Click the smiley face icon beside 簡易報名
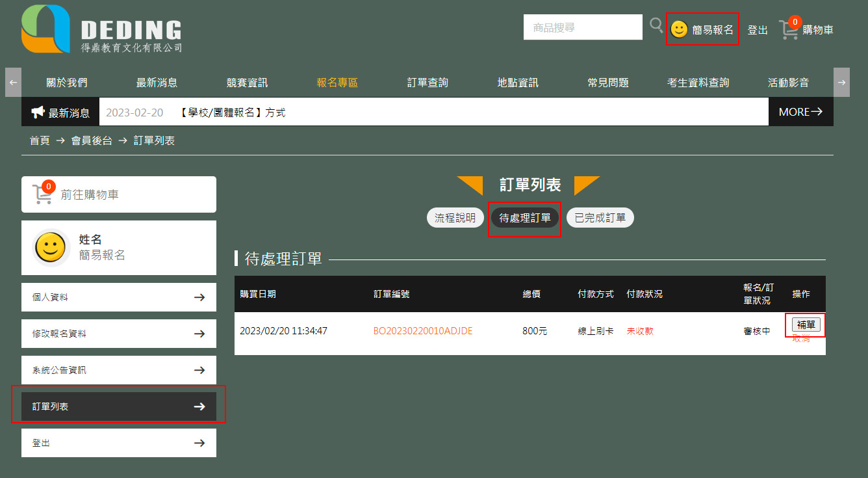Viewport: 868px width, 478px height. 679,29
